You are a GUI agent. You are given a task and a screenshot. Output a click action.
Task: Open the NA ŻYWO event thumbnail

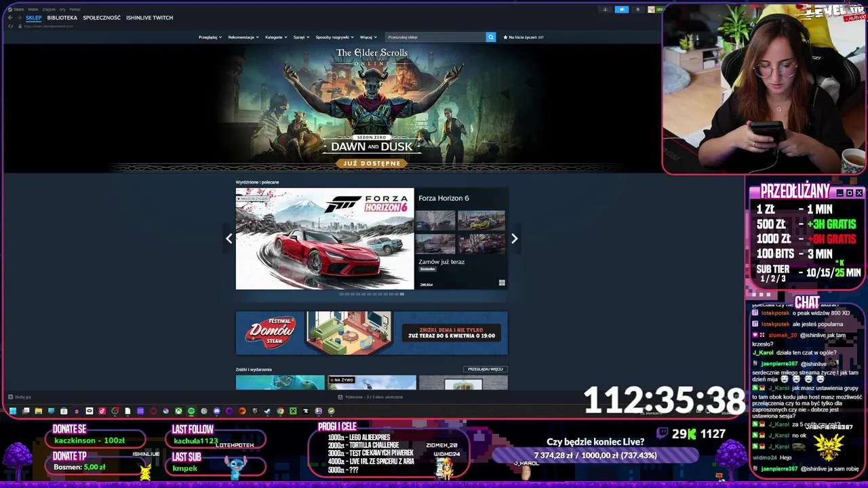click(372, 383)
